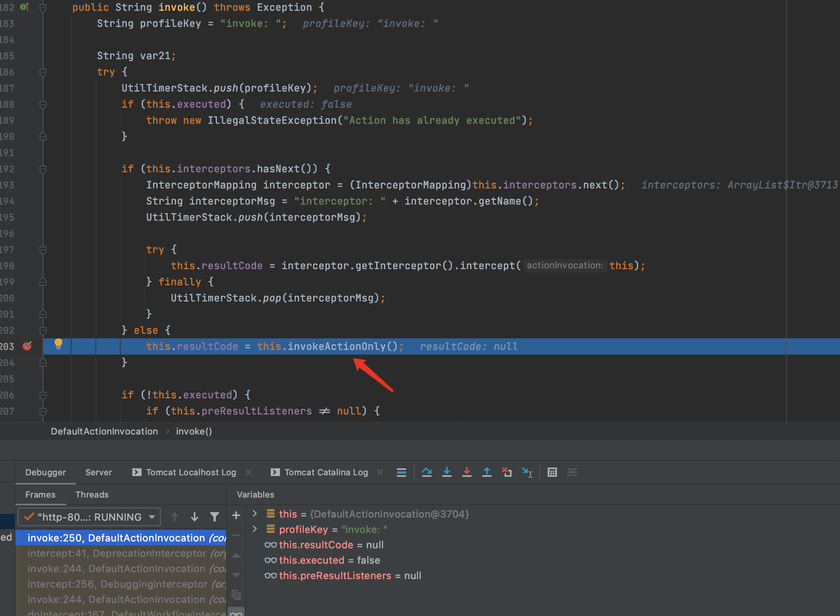This screenshot has width=840, height=616.
Task: Switch to the Debugger tab
Action: (45, 472)
